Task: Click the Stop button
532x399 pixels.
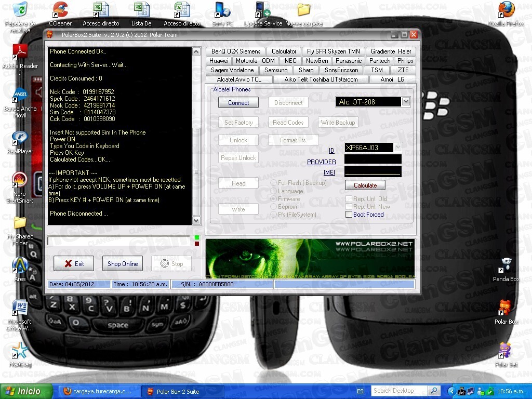Action: point(171,263)
